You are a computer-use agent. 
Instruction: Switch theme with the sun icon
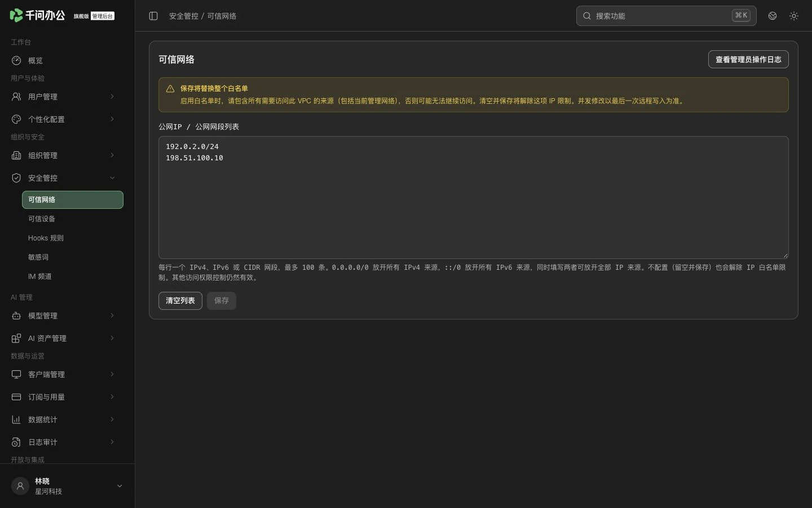click(794, 16)
